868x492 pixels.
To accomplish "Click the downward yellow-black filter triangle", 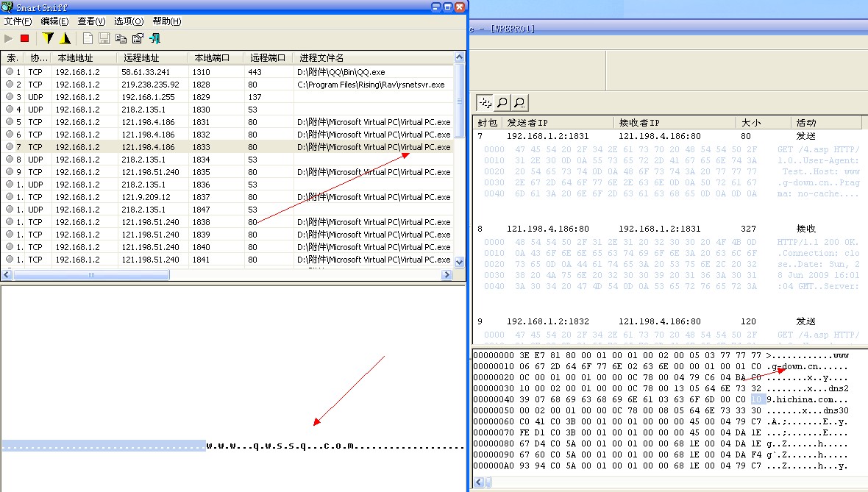I will pyautogui.click(x=48, y=38).
